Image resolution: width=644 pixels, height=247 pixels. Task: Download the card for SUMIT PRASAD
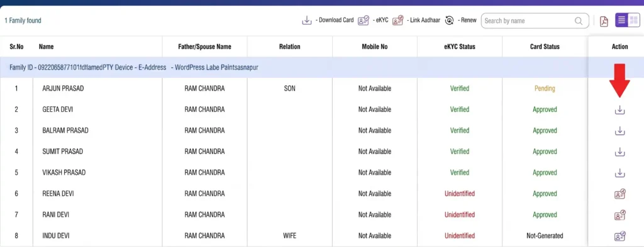click(x=619, y=152)
